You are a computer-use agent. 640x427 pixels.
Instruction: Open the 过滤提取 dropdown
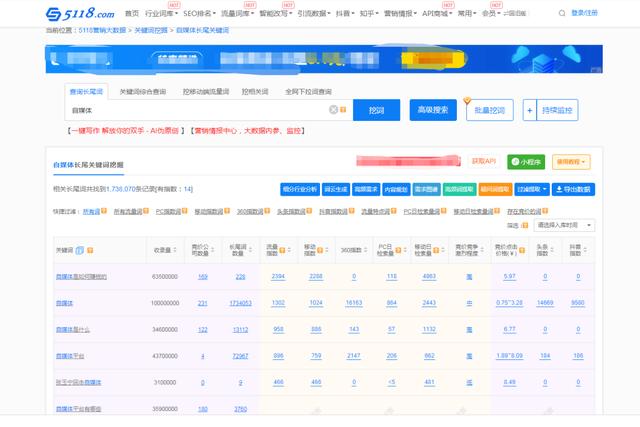pyautogui.click(x=530, y=189)
